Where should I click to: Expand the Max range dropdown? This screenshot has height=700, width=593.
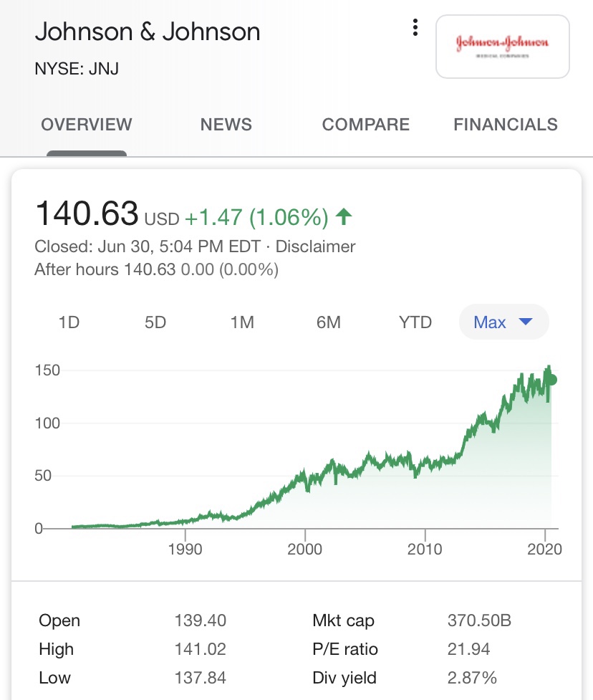coord(503,322)
